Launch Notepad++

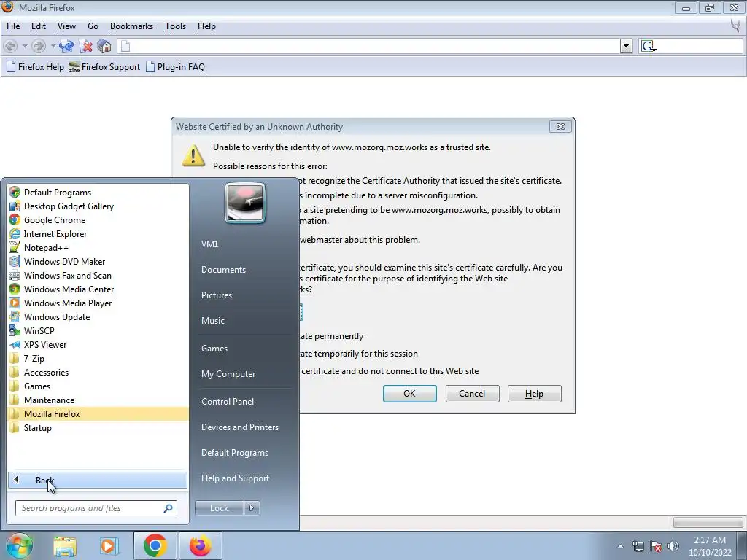(98, 248)
